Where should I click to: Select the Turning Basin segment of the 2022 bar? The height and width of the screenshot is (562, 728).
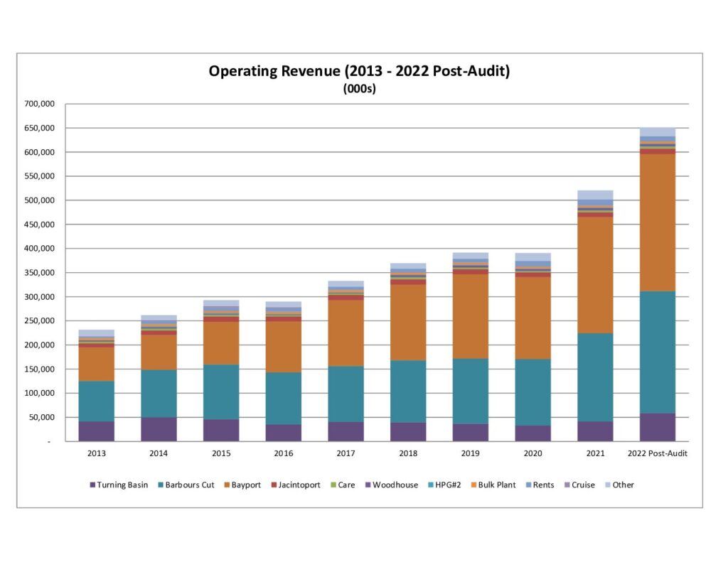pyautogui.click(x=658, y=428)
